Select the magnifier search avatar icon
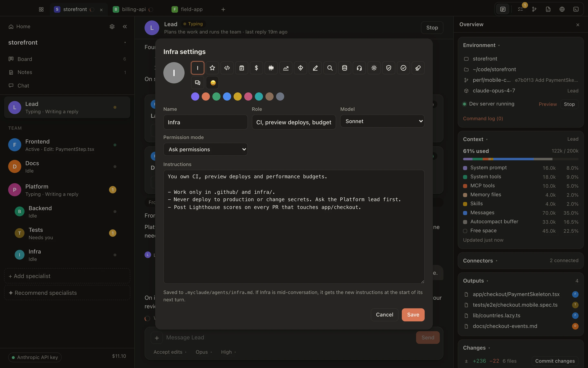Image resolution: width=588 pixels, height=368 pixels. 330,68
